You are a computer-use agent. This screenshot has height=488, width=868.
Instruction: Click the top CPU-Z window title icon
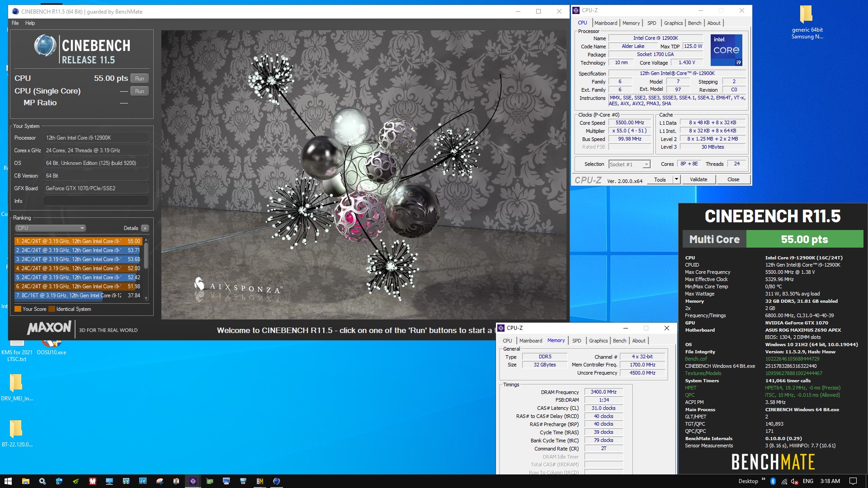[576, 10]
